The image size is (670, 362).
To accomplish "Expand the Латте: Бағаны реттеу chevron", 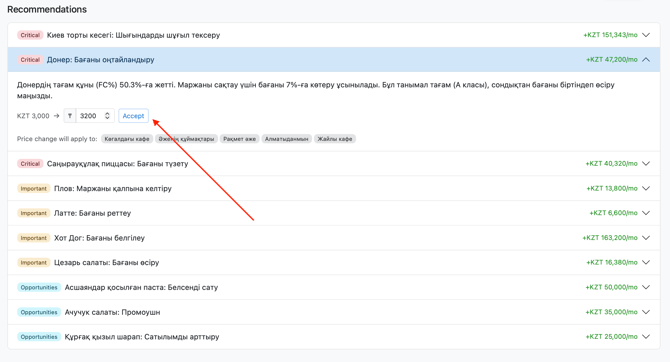I will [x=646, y=213].
